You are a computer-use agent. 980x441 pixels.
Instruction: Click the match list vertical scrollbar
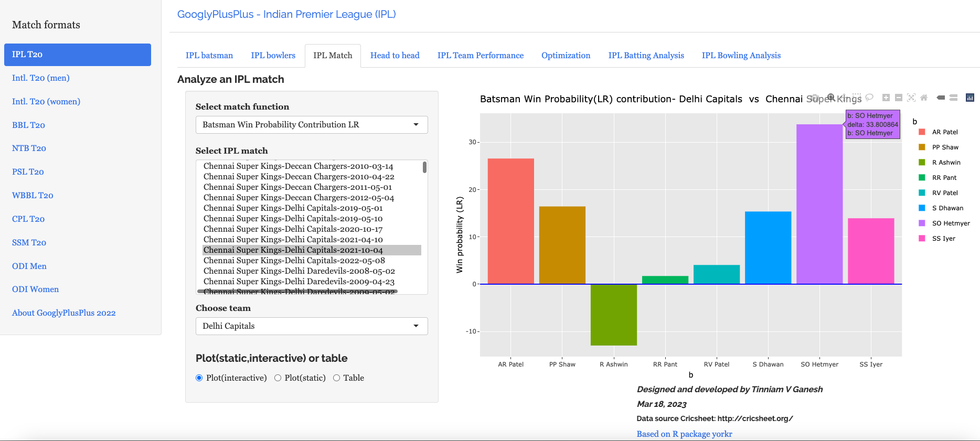424,168
